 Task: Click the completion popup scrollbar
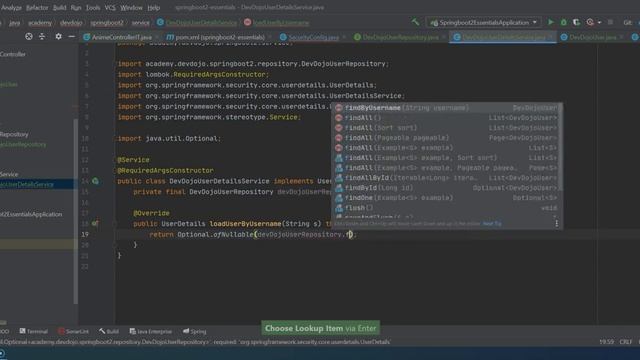click(x=561, y=147)
